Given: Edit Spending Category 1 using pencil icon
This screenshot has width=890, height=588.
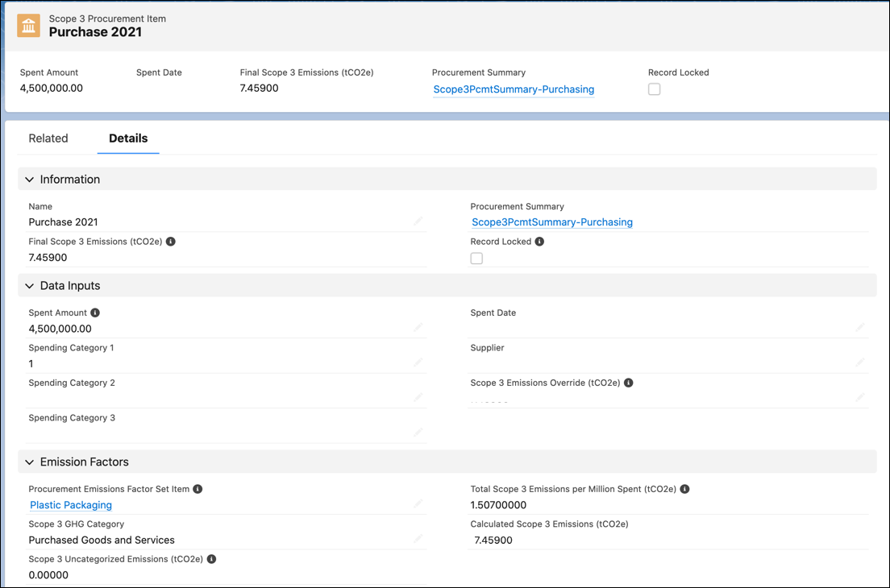Looking at the screenshot, I should [x=418, y=362].
